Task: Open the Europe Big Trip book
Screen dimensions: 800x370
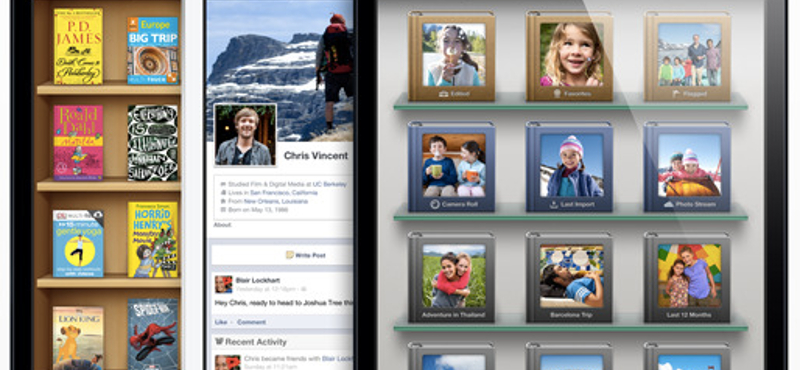Action: pos(153,51)
